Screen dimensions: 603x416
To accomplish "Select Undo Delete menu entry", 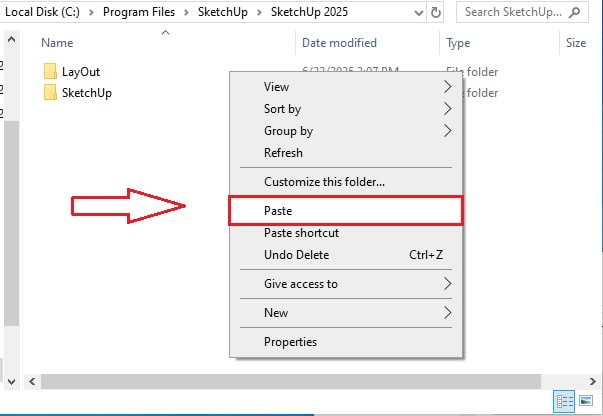I will pyautogui.click(x=346, y=255).
